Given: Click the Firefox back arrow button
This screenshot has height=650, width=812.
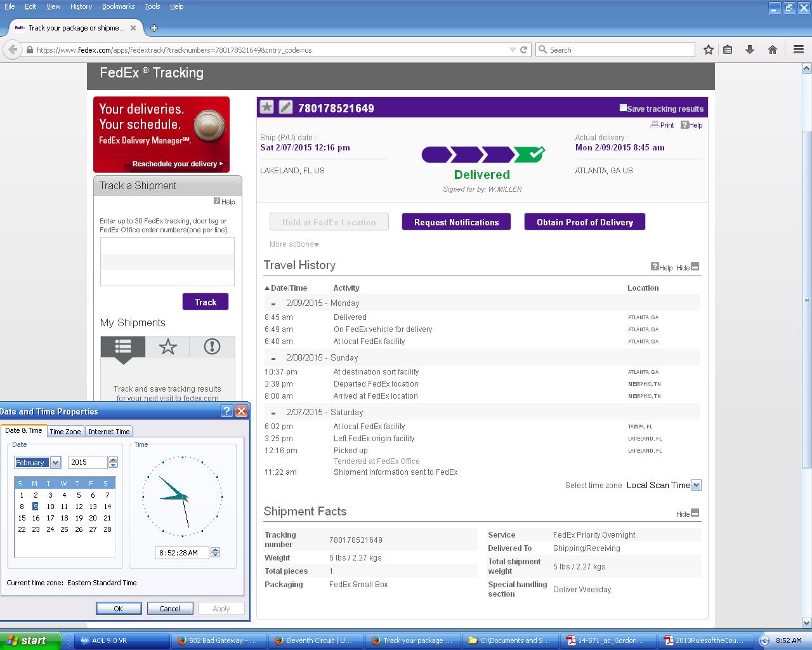Looking at the screenshot, I should point(13,50).
